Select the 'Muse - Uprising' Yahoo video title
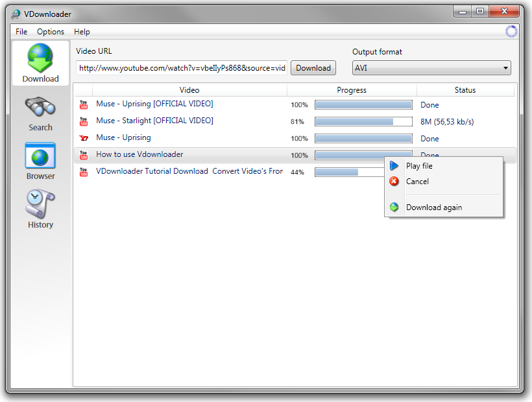This screenshot has width=532, height=402. point(123,137)
